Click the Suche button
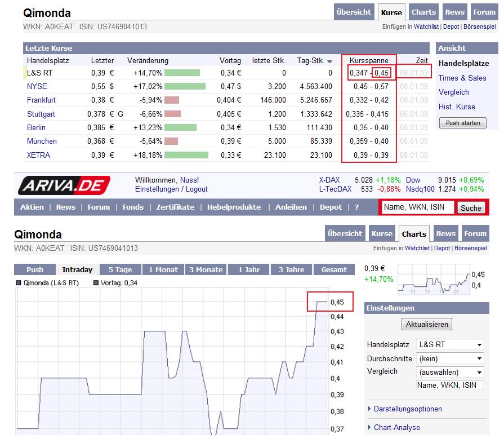 [x=471, y=208]
